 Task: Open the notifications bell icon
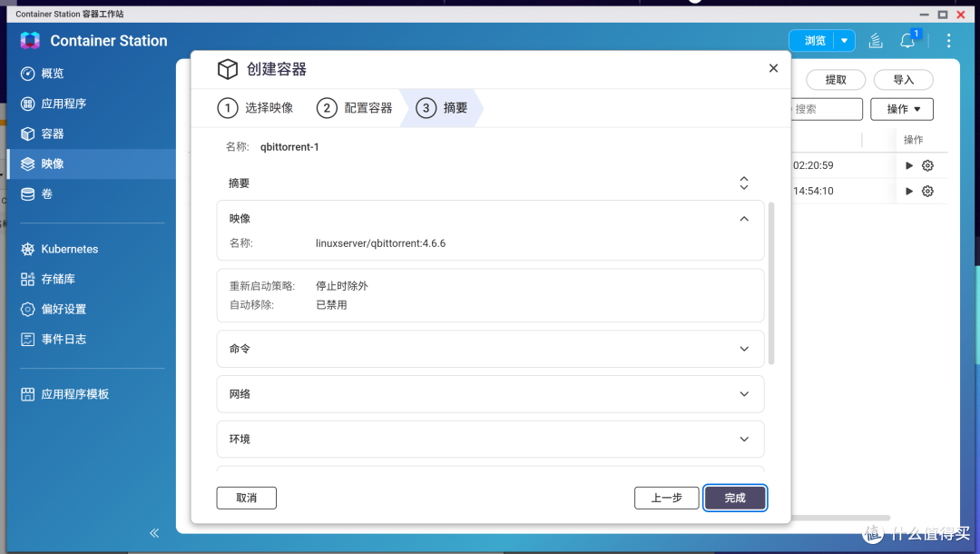[x=907, y=41]
